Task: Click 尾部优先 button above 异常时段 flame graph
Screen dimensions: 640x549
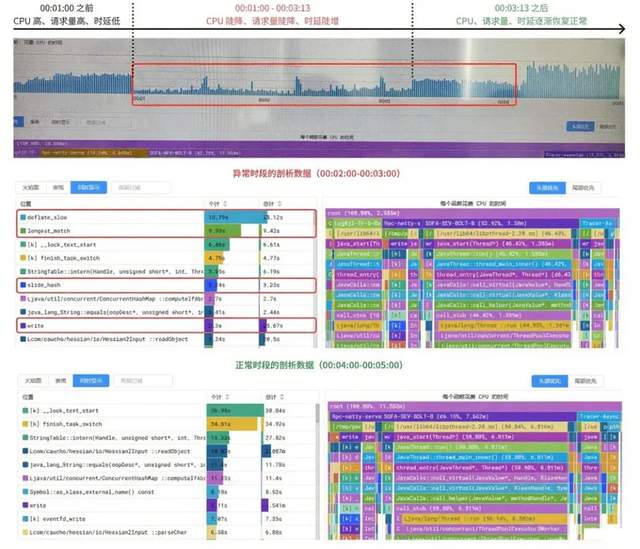Action: click(583, 188)
